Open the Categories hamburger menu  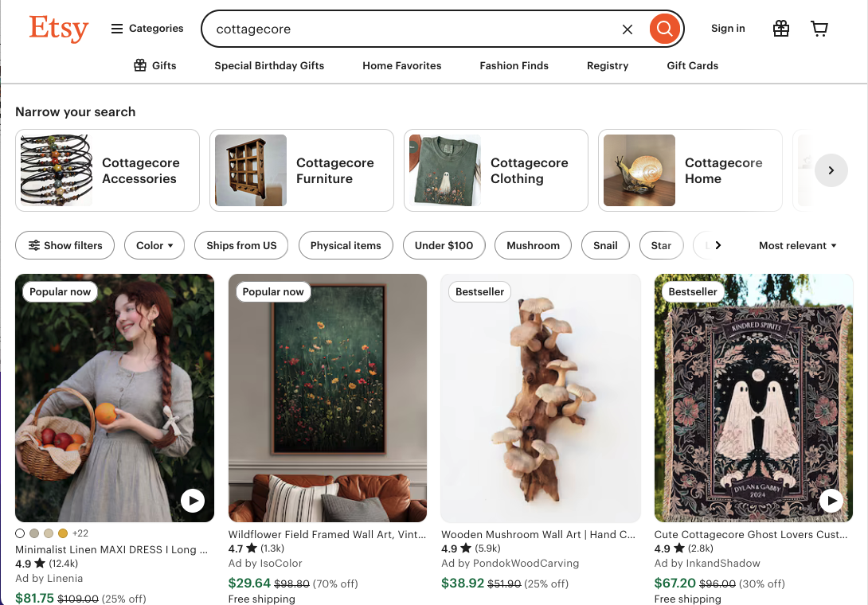tap(147, 29)
